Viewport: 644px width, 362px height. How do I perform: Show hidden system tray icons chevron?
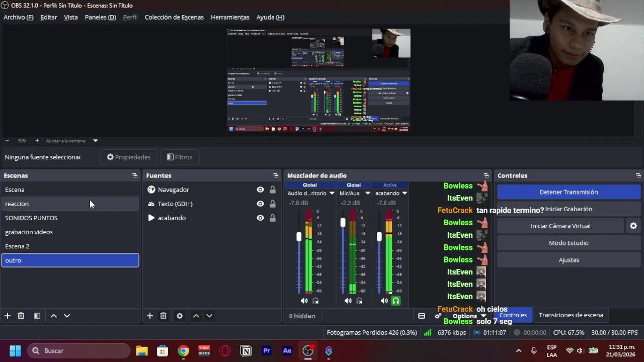coord(519,350)
